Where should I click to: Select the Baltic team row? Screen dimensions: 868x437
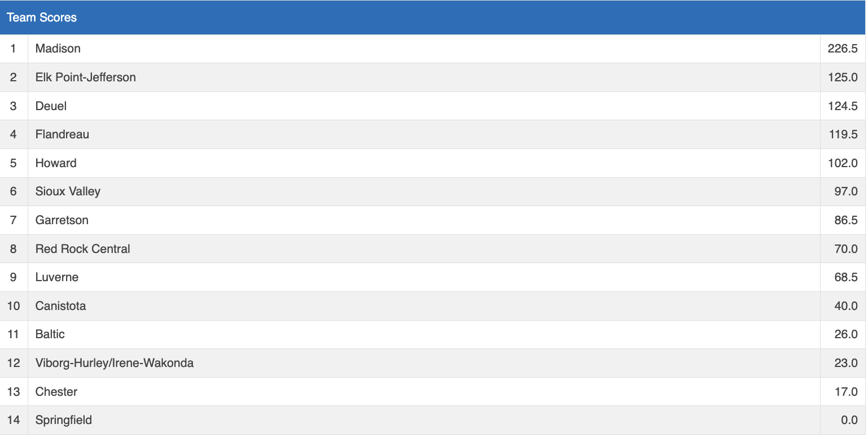50,334
